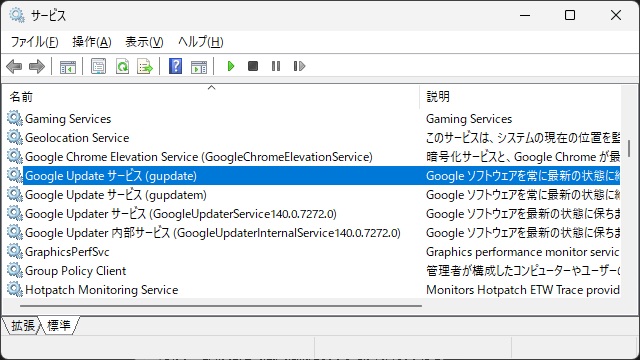The width and height of the screenshot is (640, 360).
Task: Select Google Update サービス (gupdate) row name
Action: 111,176
